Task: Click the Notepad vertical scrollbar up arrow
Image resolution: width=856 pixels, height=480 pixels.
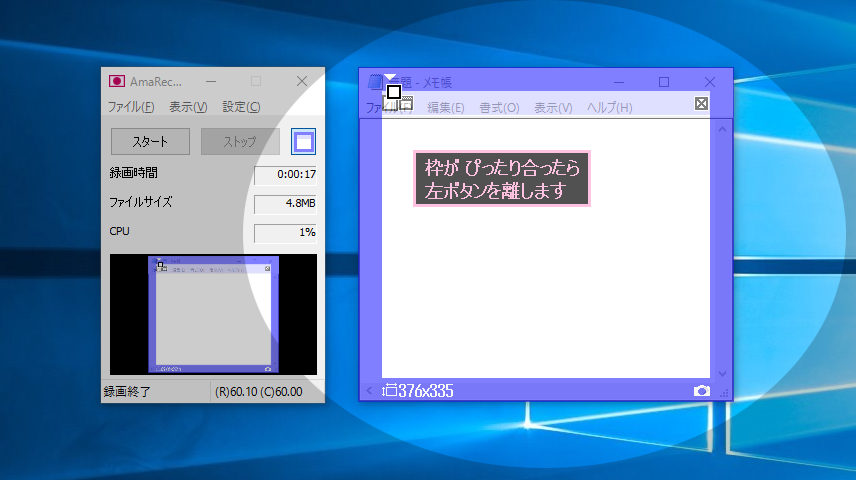Action: click(722, 129)
